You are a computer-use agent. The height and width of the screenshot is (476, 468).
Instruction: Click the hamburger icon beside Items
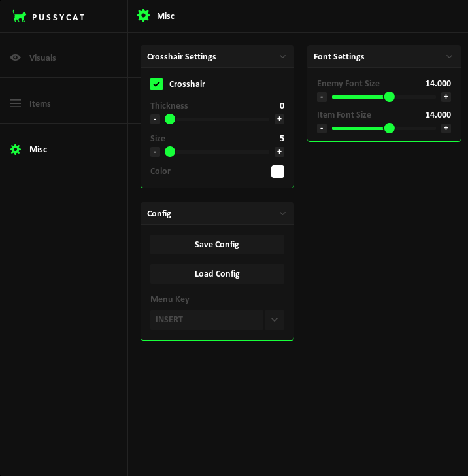tap(15, 103)
